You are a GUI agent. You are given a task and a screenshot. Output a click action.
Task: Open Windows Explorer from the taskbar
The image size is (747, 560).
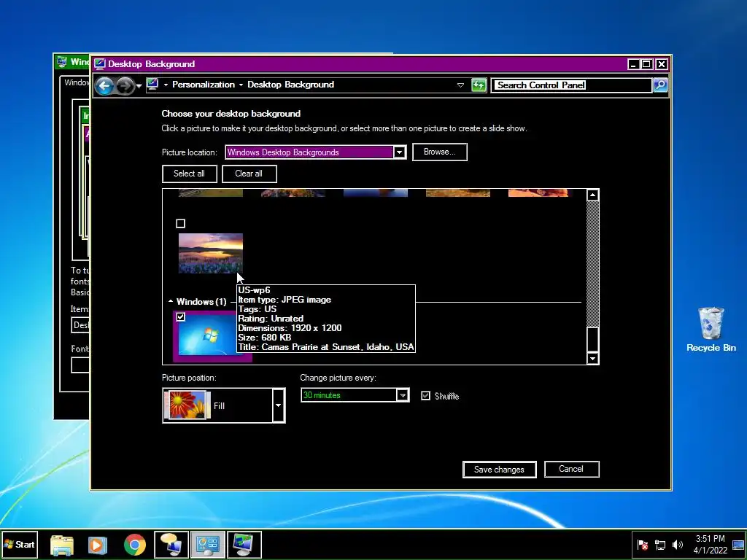point(62,545)
